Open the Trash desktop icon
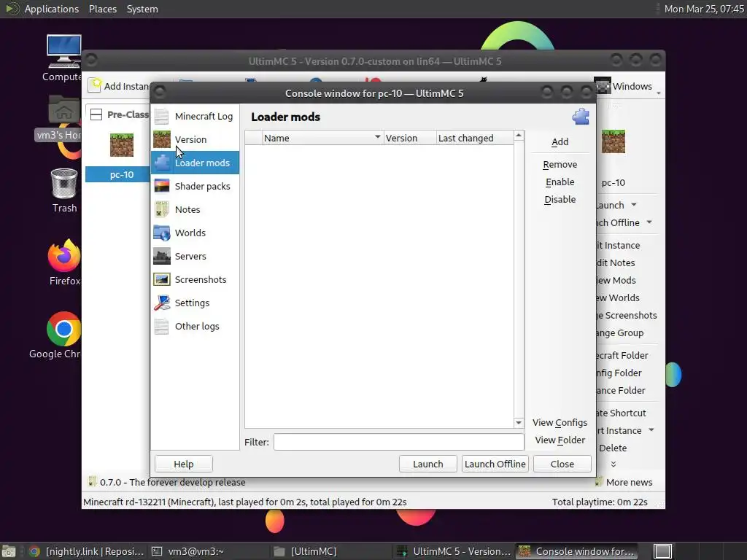Image resolution: width=747 pixels, height=560 pixels. [64, 190]
